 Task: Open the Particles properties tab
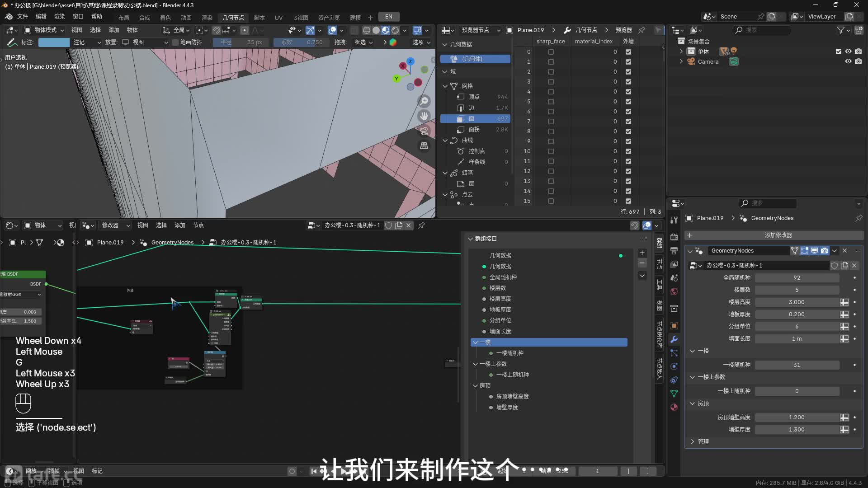pyautogui.click(x=674, y=353)
